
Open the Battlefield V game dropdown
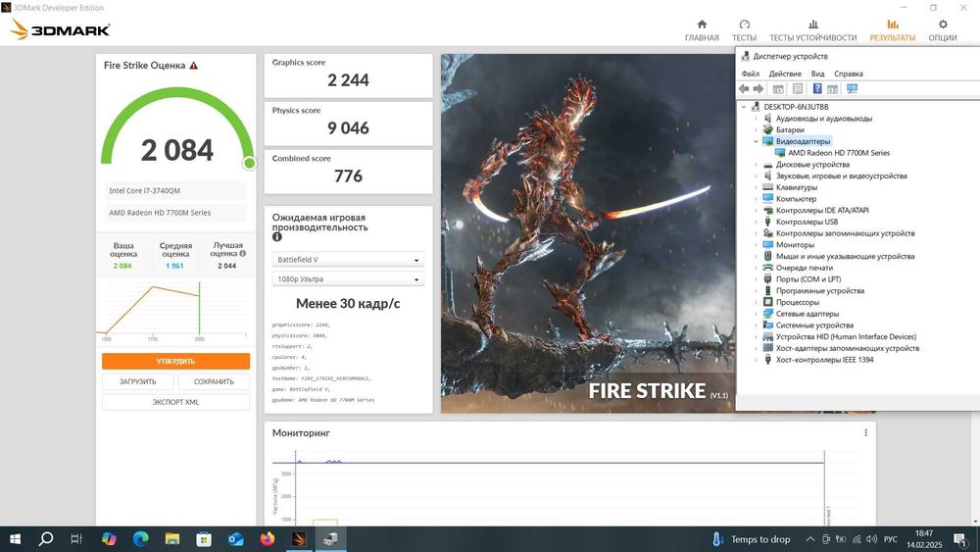(348, 260)
